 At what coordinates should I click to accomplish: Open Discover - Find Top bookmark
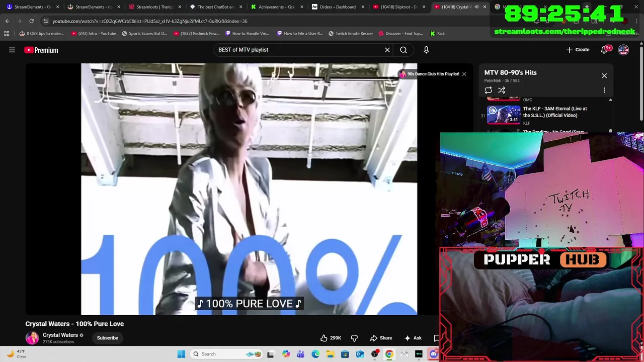(400, 33)
